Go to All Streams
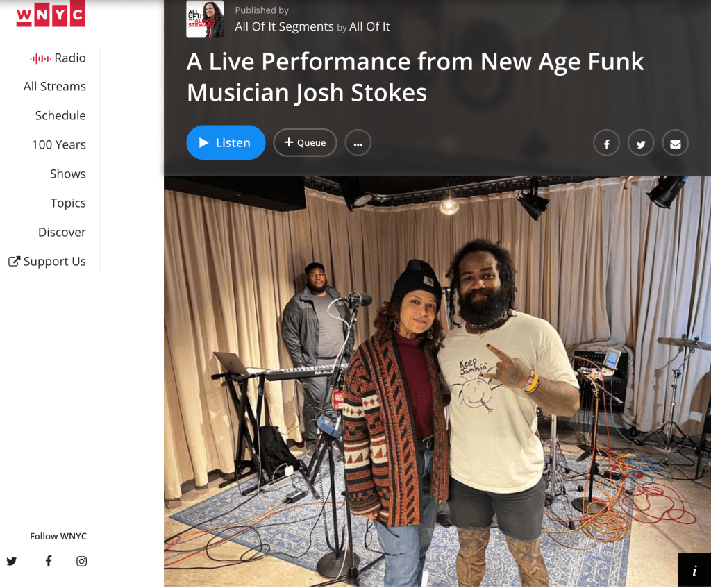This screenshot has height=588, width=711. click(x=55, y=86)
